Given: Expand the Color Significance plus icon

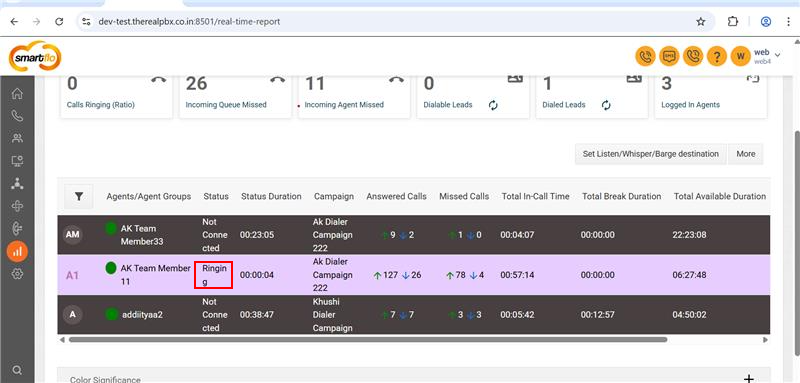Looking at the screenshot, I should (x=748, y=378).
